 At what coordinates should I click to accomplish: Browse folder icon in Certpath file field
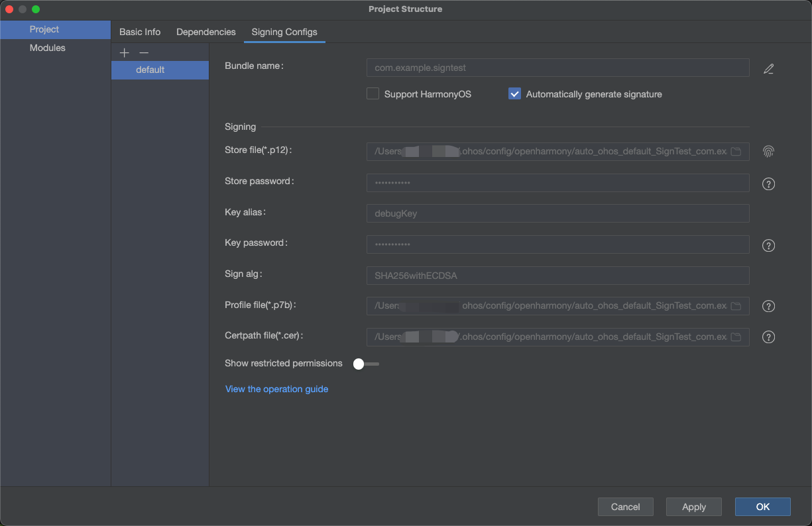point(736,337)
